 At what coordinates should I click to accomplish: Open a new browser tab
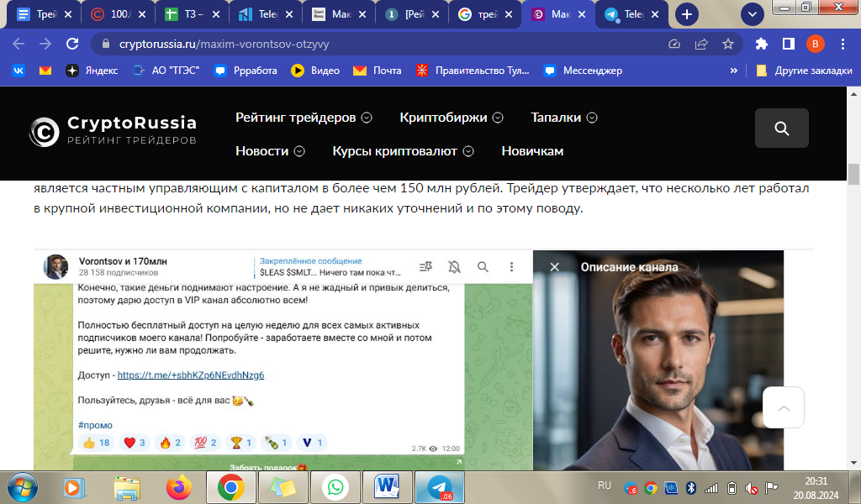(x=686, y=14)
